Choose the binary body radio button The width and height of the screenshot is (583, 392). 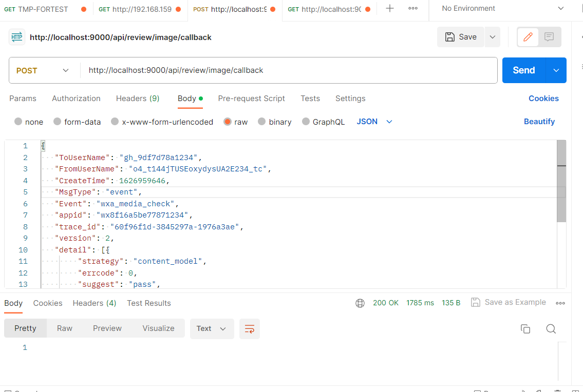click(262, 122)
